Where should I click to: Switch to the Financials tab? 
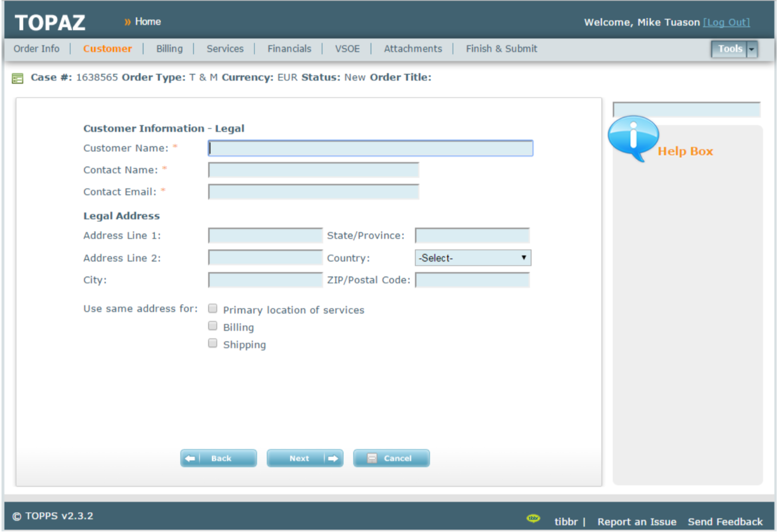[289, 49]
